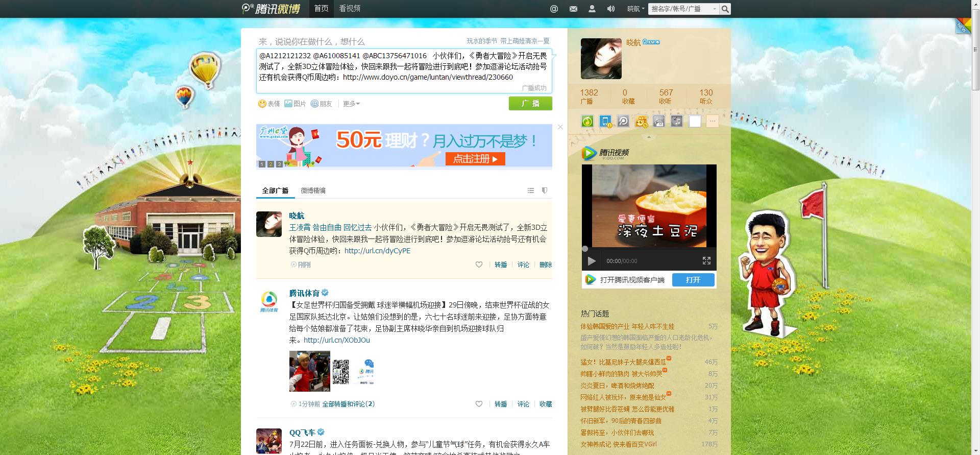This screenshot has width=980, height=455.
Task: Show ad banner slide 1
Action: [262, 164]
